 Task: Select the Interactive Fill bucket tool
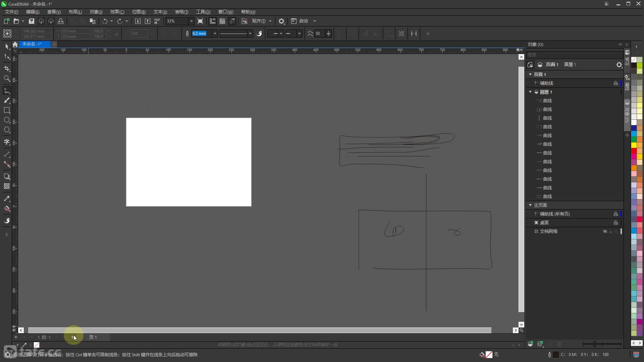tap(7, 208)
